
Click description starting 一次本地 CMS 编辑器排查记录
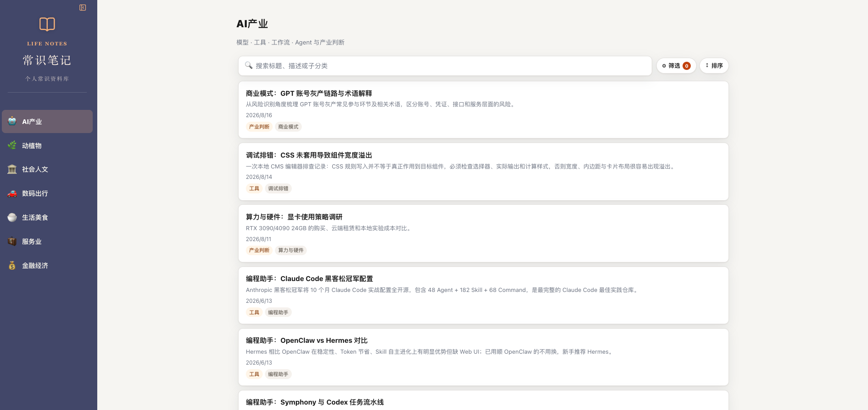pyautogui.click(x=461, y=167)
